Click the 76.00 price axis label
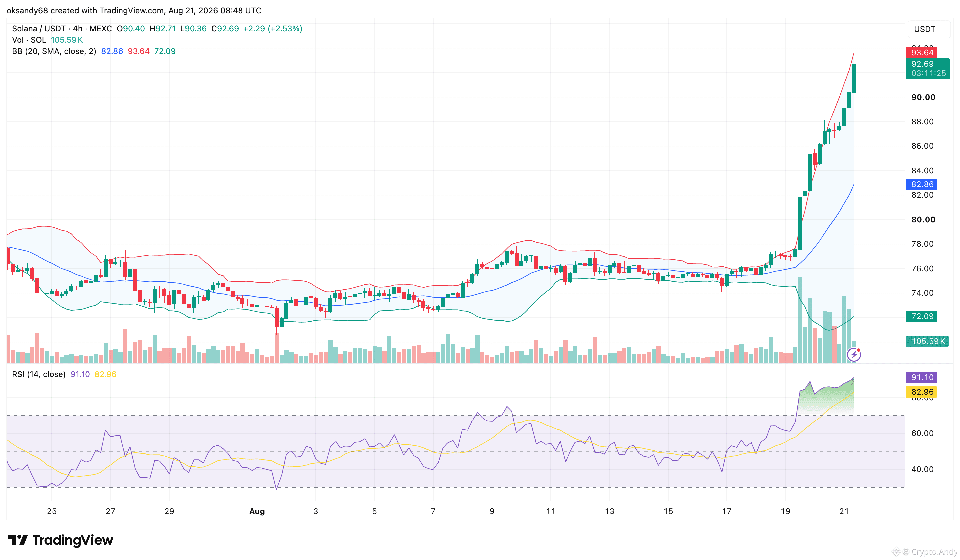This screenshot has width=960, height=560. click(922, 268)
